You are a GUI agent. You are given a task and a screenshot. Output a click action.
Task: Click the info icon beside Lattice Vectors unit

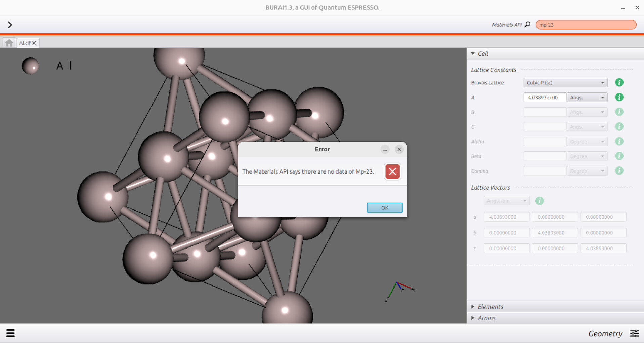tap(539, 201)
